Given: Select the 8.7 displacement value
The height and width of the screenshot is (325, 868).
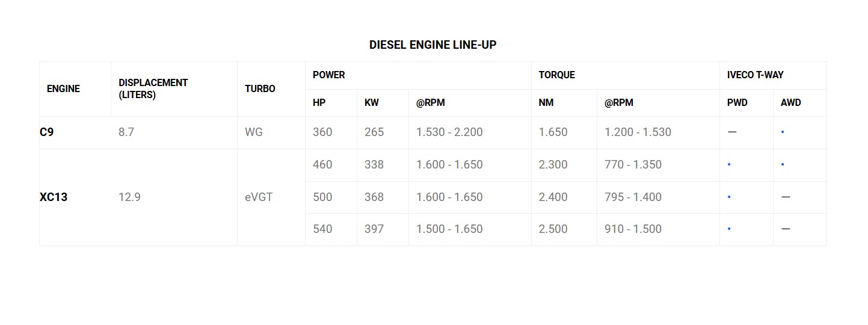Looking at the screenshot, I should [126, 132].
